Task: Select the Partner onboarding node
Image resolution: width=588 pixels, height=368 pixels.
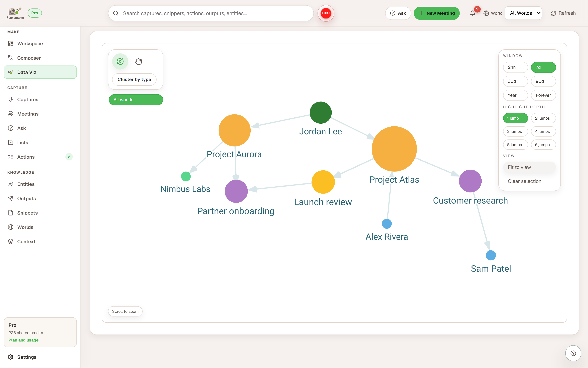Action: coord(236,191)
